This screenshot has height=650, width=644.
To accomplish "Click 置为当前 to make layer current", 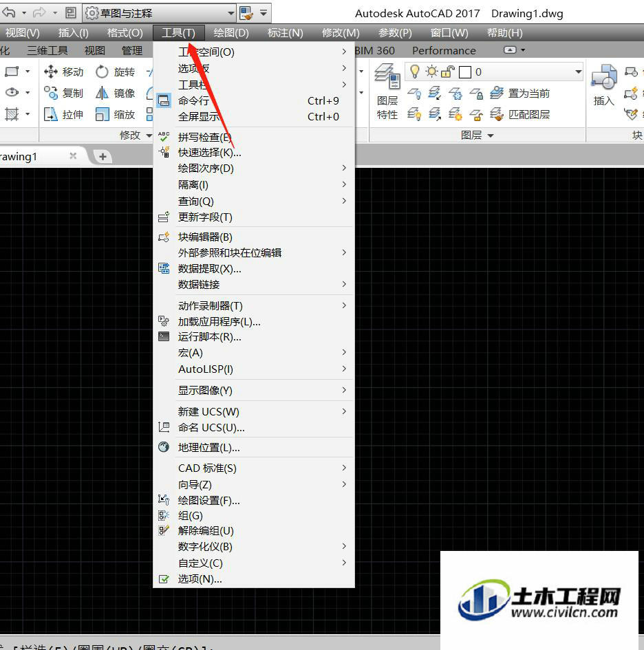I will [519, 94].
